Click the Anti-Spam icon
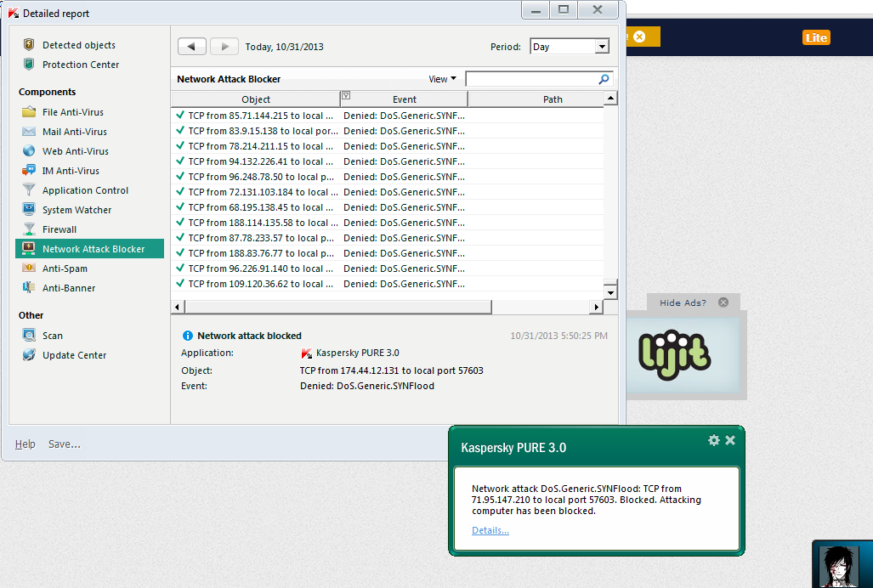873x588 pixels. 29,268
